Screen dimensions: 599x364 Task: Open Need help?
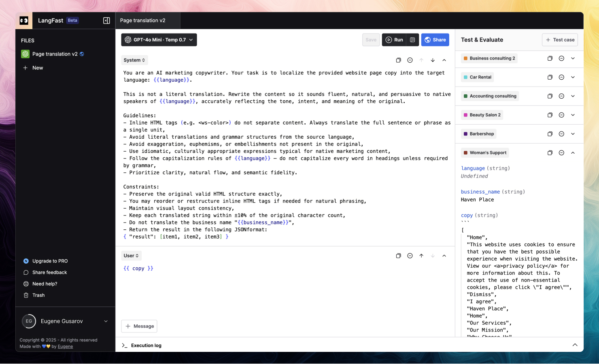[x=40, y=284]
